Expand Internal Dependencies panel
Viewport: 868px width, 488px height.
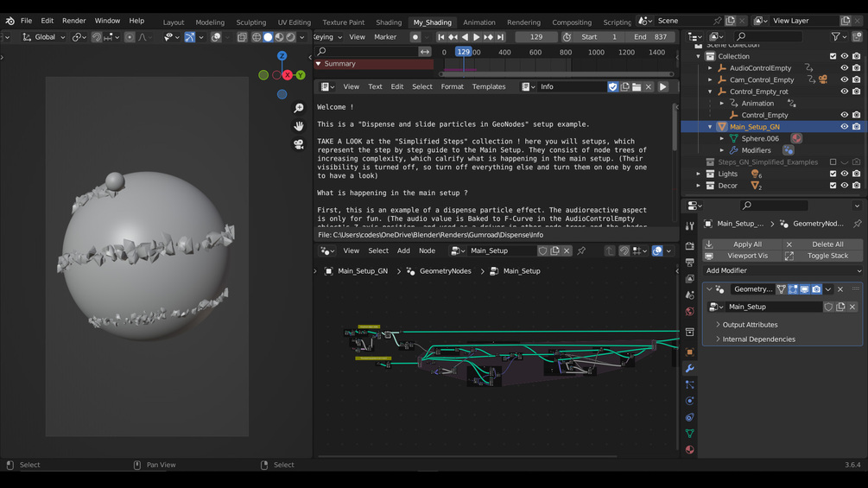point(758,339)
